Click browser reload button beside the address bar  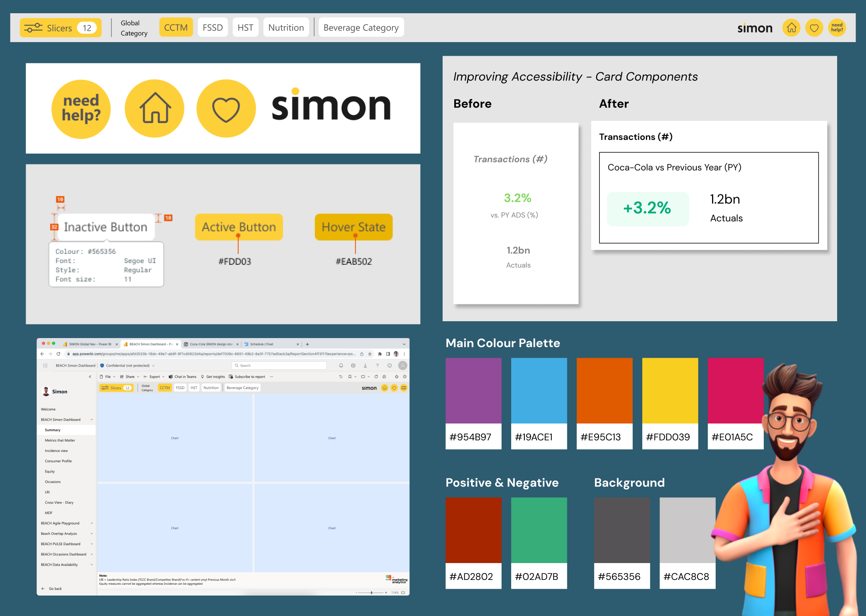pos(59,354)
